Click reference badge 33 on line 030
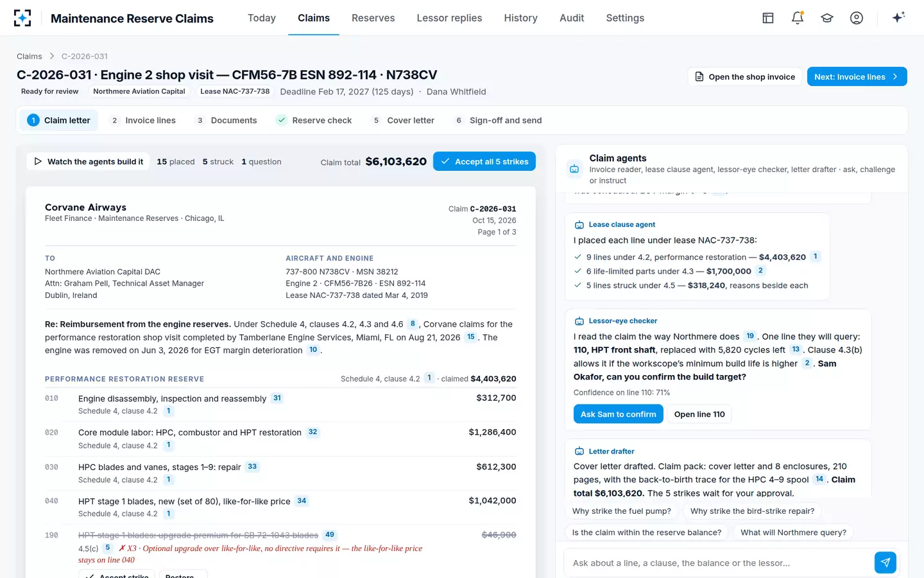The image size is (924, 578). [x=252, y=467]
